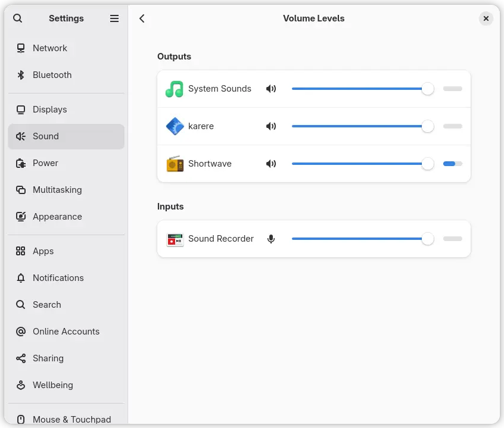The height and width of the screenshot is (428, 504).
Task: Mute Sound Recorder microphone input
Action: coord(271,239)
